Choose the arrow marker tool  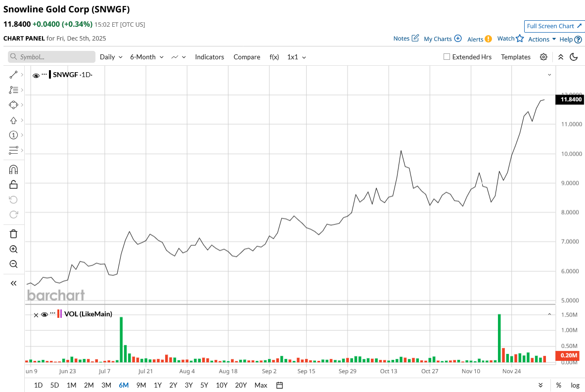coord(13,121)
